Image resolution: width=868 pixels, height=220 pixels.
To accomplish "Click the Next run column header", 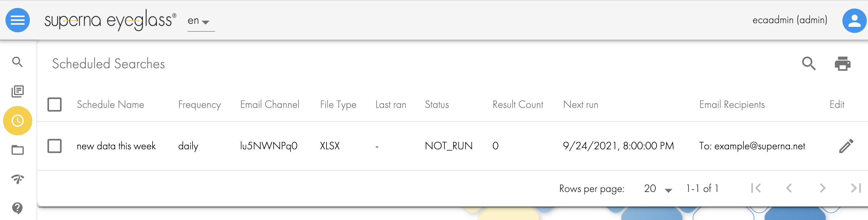I will click(x=580, y=105).
